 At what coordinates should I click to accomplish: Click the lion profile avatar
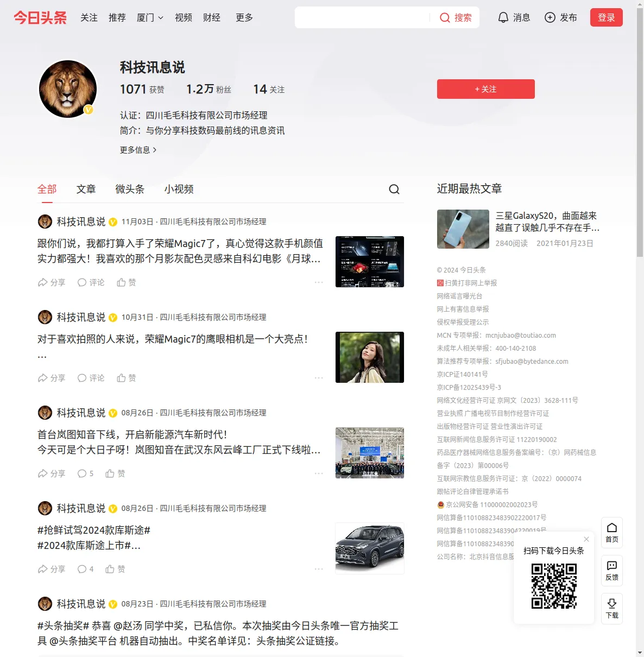[x=68, y=89]
